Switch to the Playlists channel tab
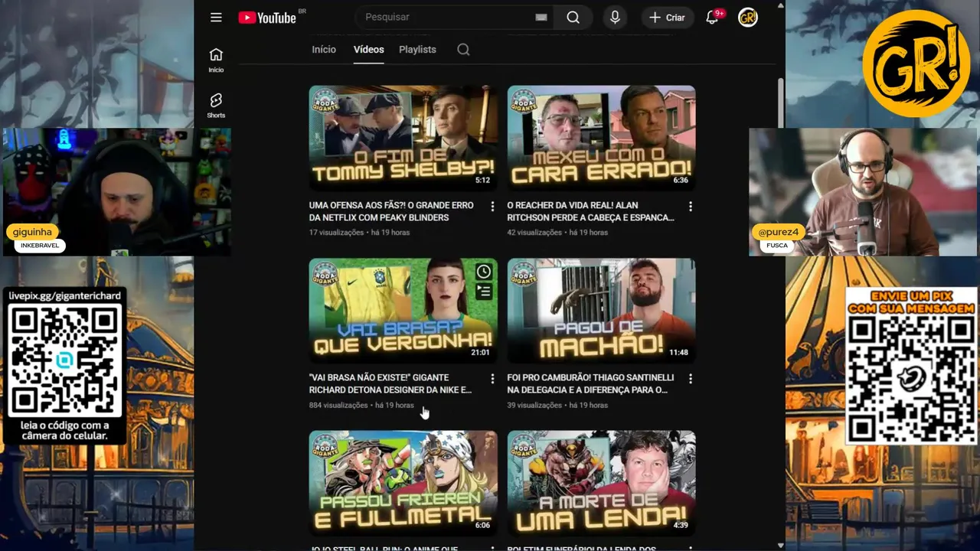Viewport: 980px width, 551px height. pyautogui.click(x=417, y=49)
